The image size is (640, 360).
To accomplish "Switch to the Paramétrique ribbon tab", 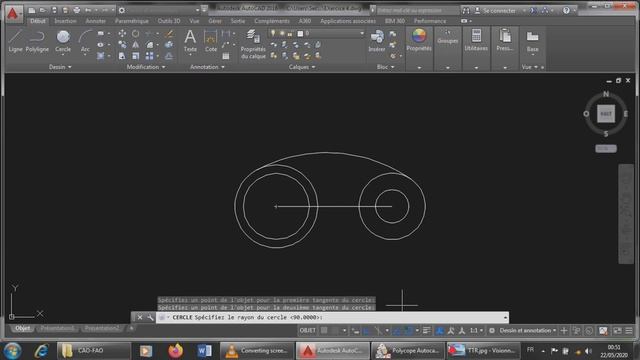I will click(x=131, y=21).
